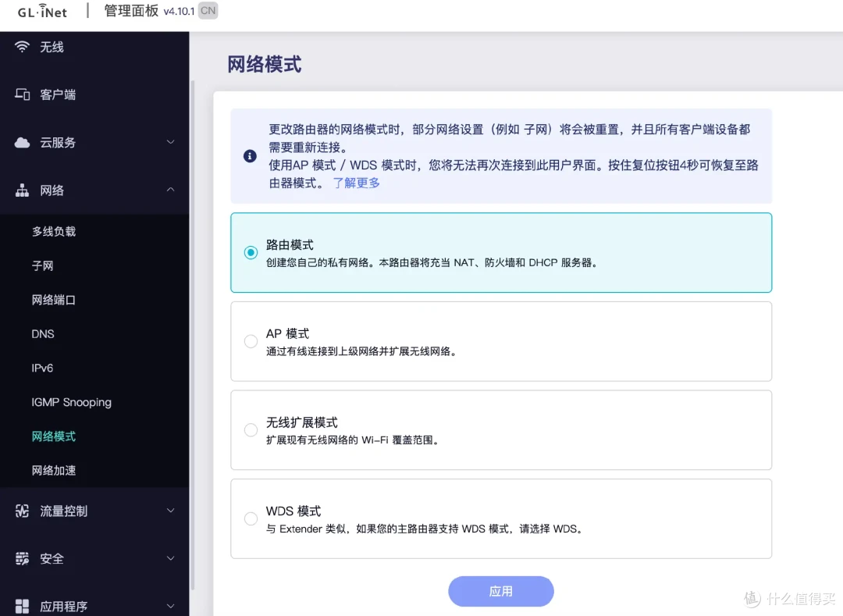Click the 客户端 devices icon
This screenshot has width=843, height=616.
[22, 94]
